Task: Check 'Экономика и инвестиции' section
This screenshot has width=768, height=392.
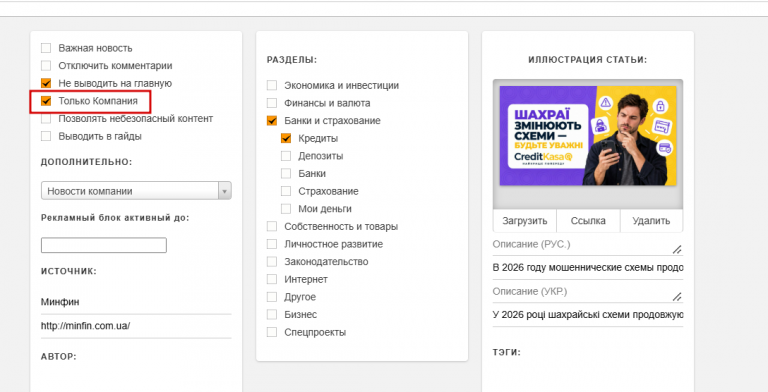Action: coord(272,85)
